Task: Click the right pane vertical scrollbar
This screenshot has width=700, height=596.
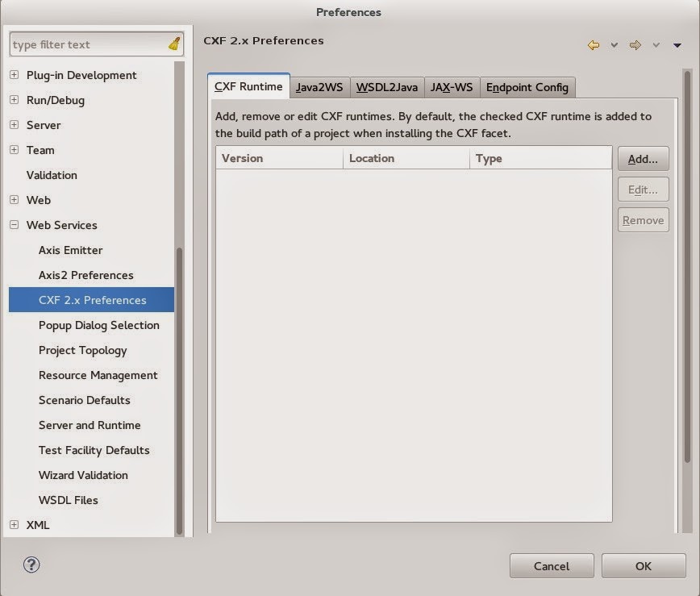Action: tap(687, 267)
